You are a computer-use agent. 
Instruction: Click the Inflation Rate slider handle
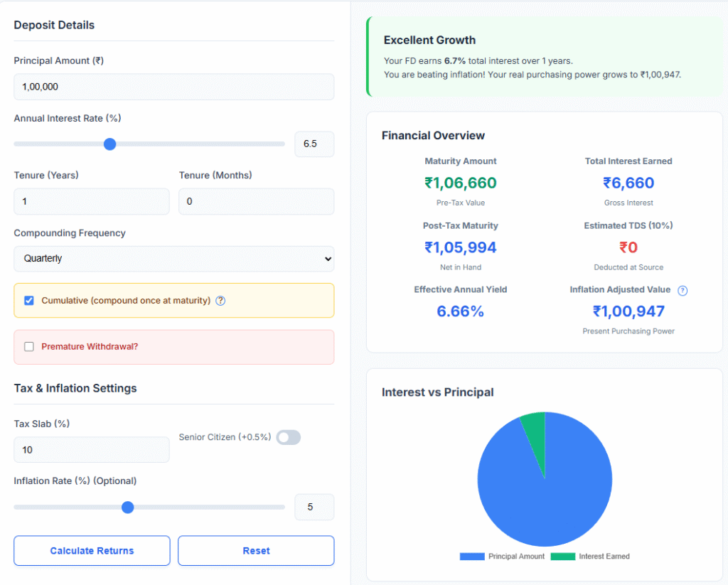127,507
